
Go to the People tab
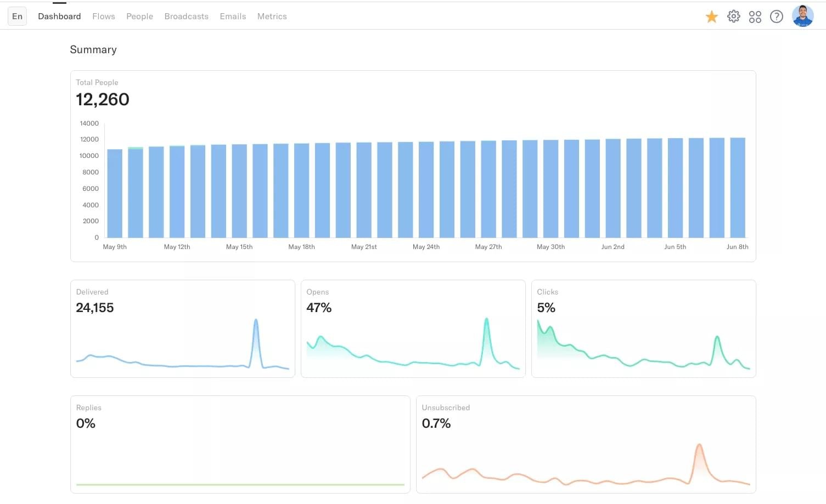click(x=139, y=16)
